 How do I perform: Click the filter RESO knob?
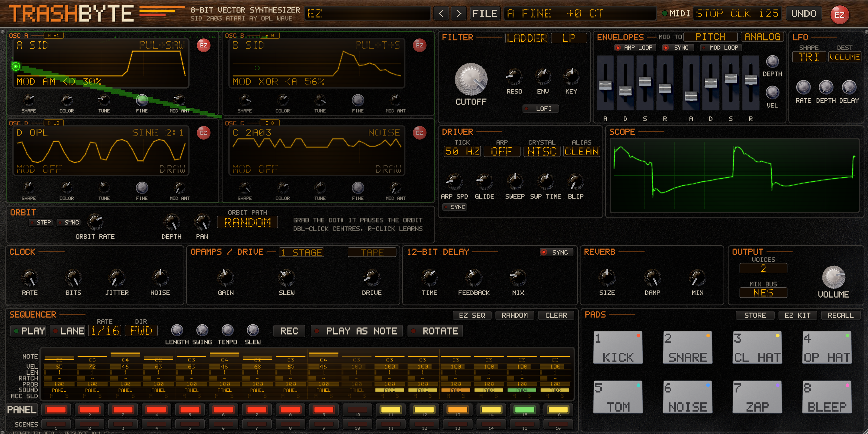tap(514, 76)
